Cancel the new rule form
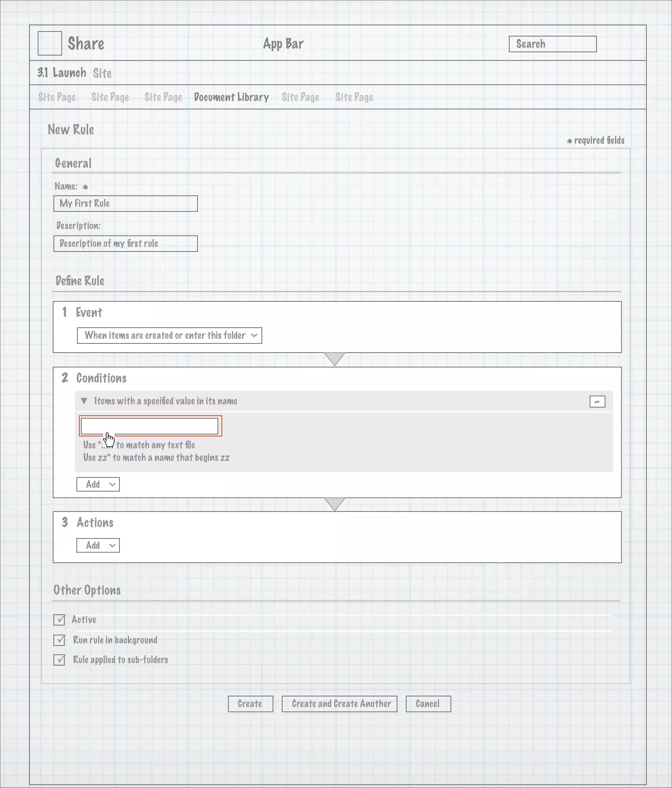Viewport: 672px width, 788px height. click(x=428, y=704)
